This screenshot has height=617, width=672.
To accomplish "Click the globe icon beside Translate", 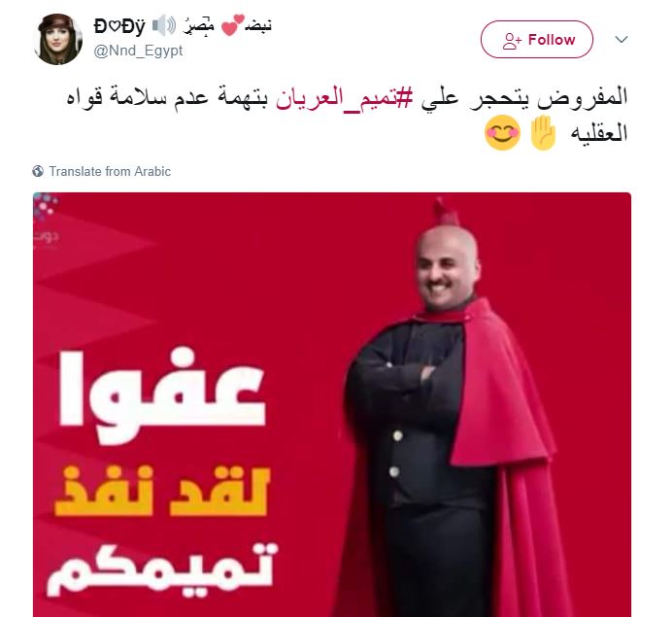I will (38, 171).
